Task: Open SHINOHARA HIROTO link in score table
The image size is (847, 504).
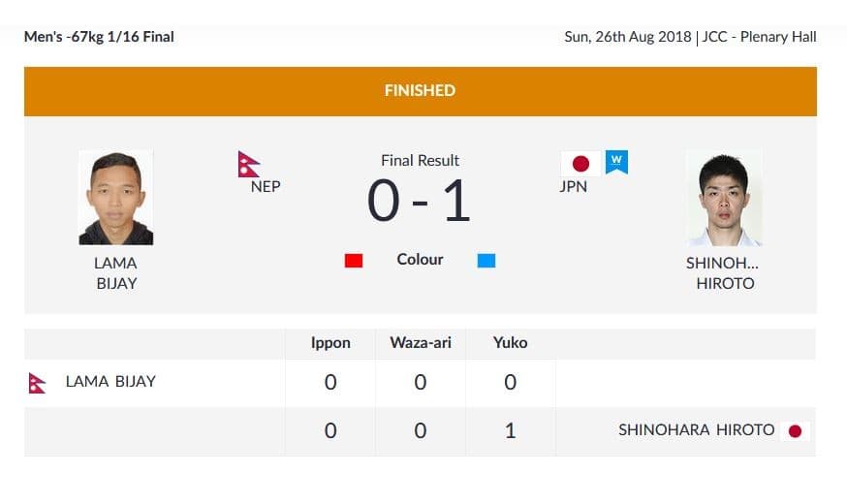Action: pos(696,429)
